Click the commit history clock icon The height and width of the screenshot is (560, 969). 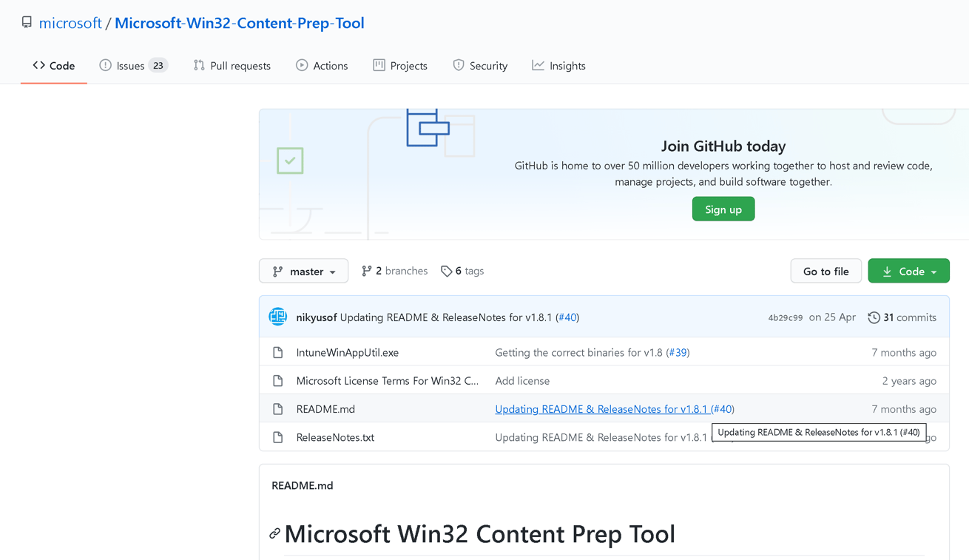point(874,317)
